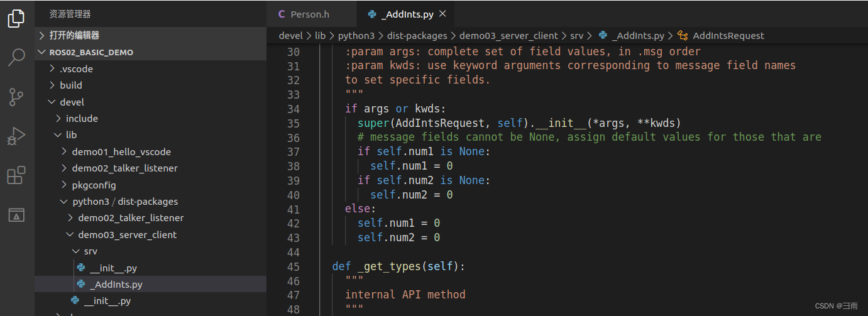Open the Source Control view
Screen dimensions: 868x316
[x=16, y=97]
